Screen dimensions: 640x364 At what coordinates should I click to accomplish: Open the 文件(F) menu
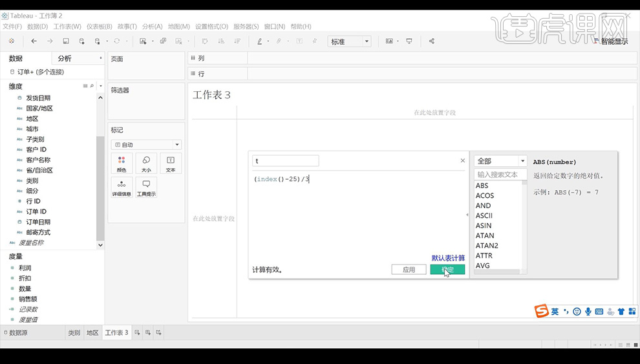[12, 27]
